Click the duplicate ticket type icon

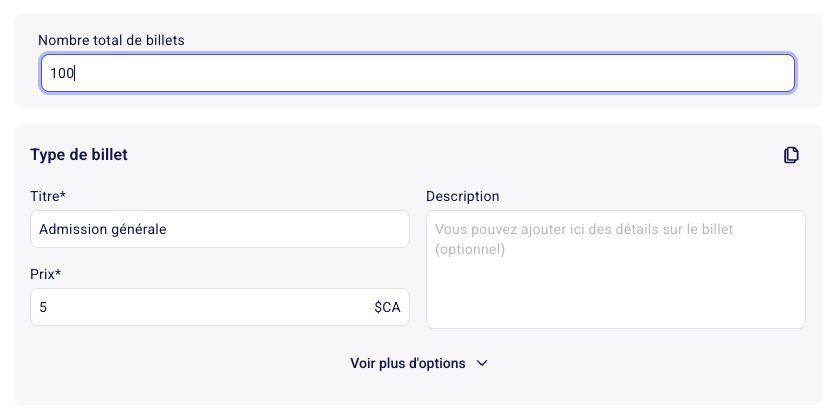pos(791,155)
